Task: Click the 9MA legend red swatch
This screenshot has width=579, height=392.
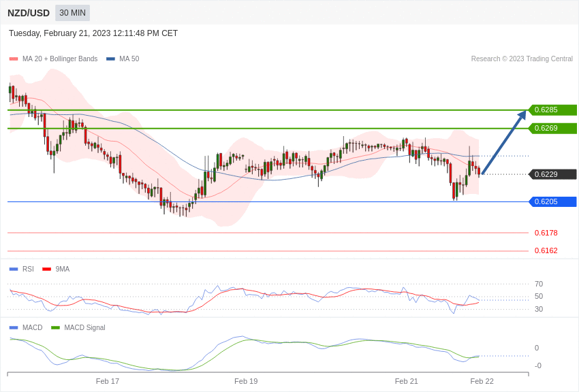Action: [x=47, y=269]
